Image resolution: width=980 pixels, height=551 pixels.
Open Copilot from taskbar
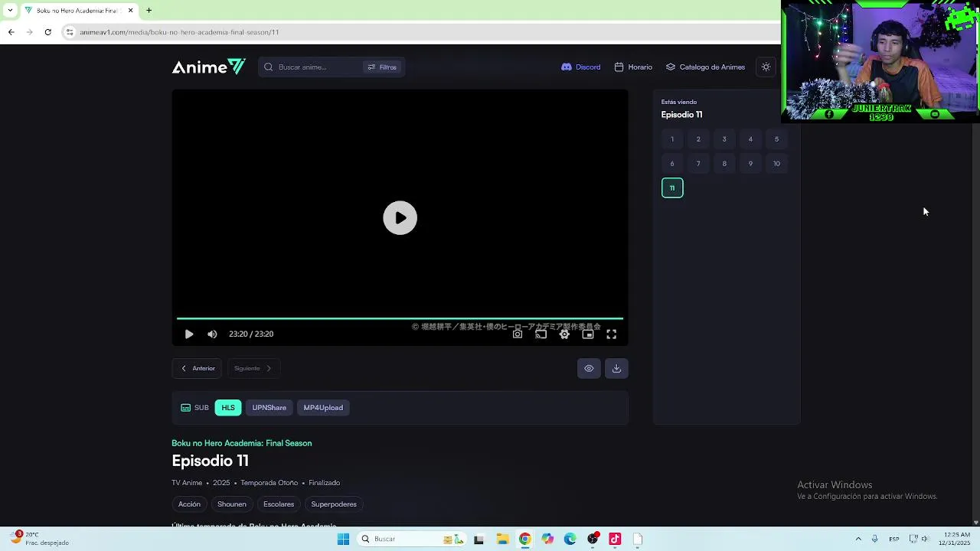[547, 540]
